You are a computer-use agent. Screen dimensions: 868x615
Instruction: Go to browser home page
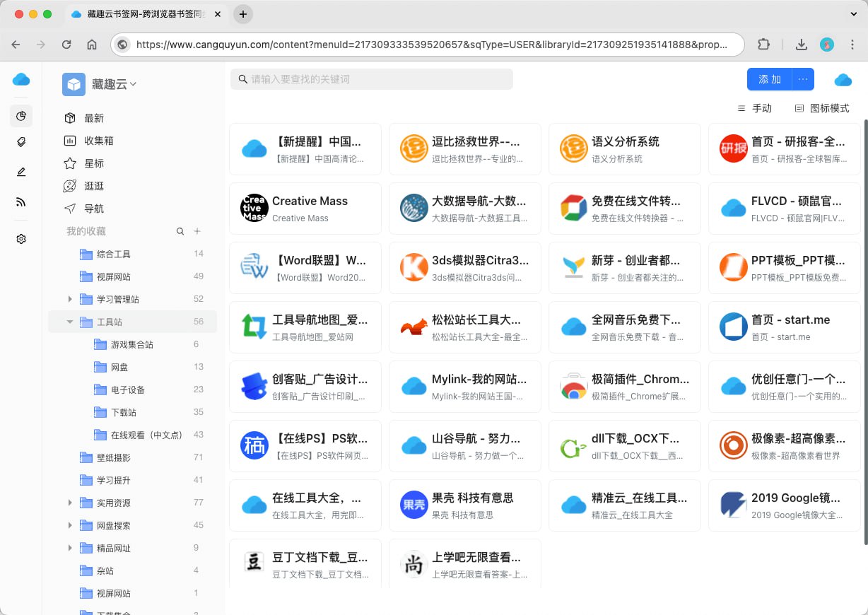coord(92,45)
